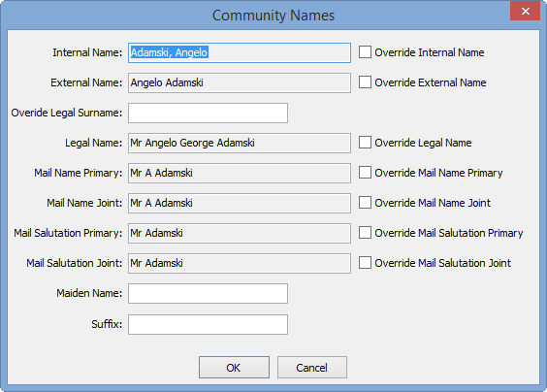
Task: Close the Community Names window
Action: [525, 12]
